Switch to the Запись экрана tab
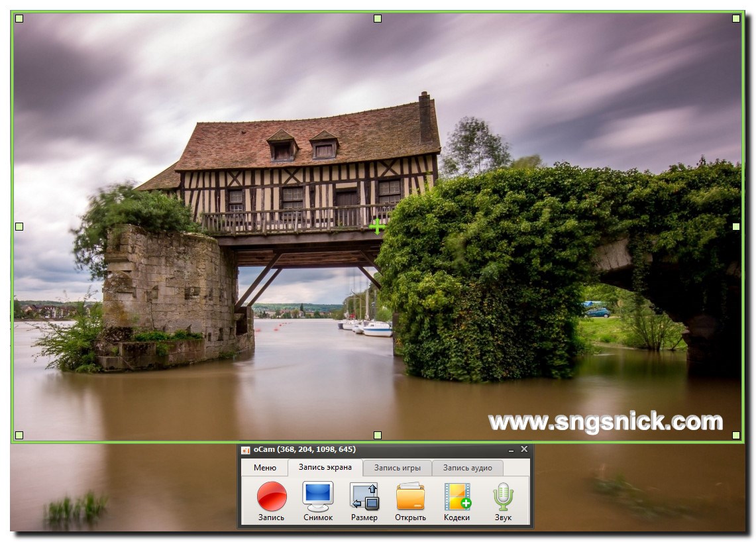Image resolution: width=756 pixels, height=542 pixels. [x=325, y=467]
